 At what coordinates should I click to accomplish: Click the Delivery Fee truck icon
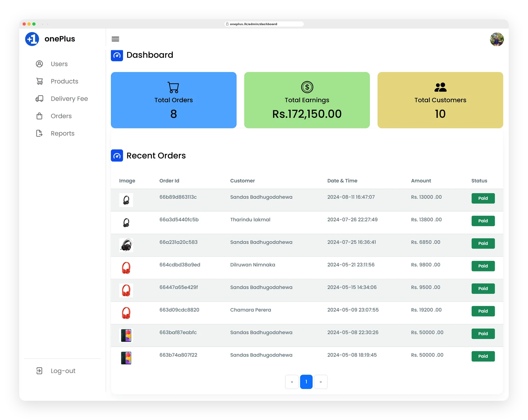point(40,99)
